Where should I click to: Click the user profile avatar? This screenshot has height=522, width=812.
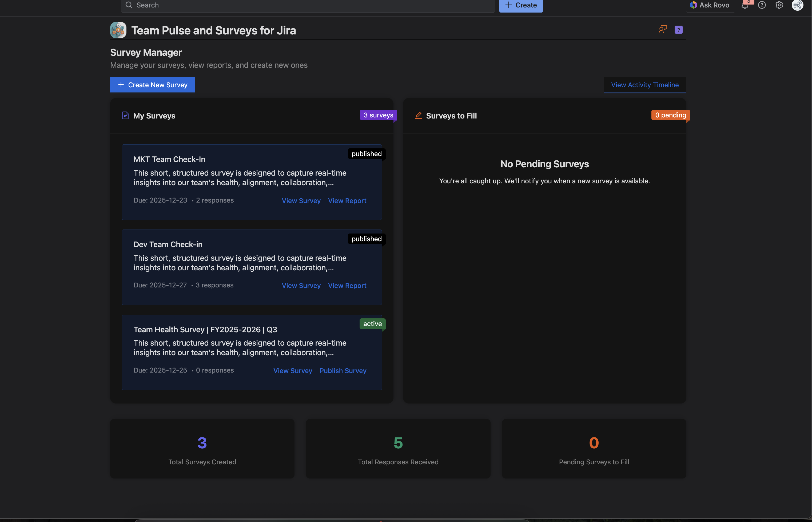click(797, 5)
